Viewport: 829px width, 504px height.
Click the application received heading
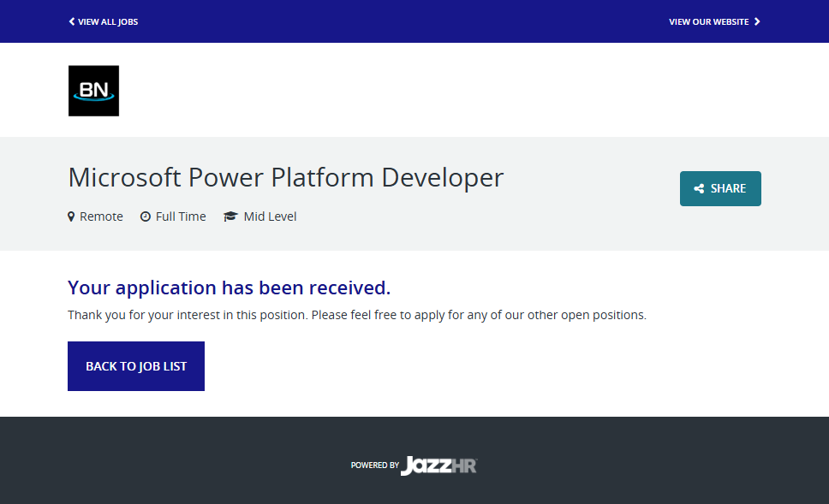click(229, 288)
